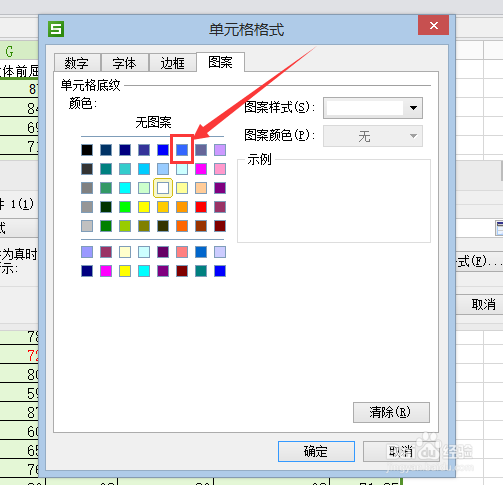Switch to the 数字 tab
Screen dimensions: 503x485
[77, 63]
